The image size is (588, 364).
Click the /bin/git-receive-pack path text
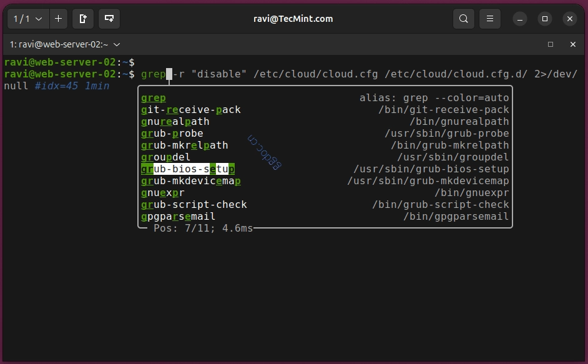tap(444, 110)
